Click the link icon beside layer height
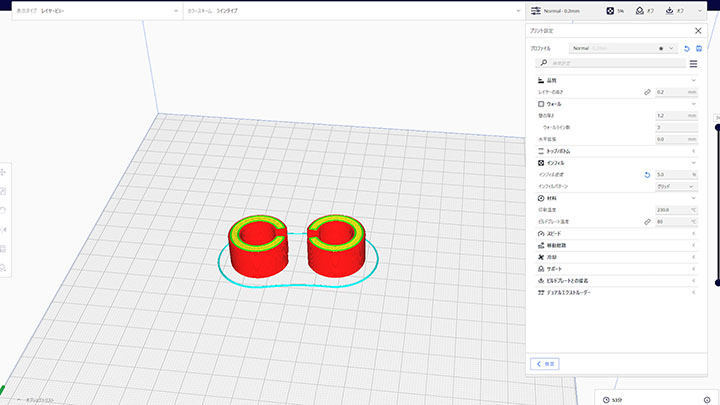The height and width of the screenshot is (405, 720). click(x=647, y=92)
